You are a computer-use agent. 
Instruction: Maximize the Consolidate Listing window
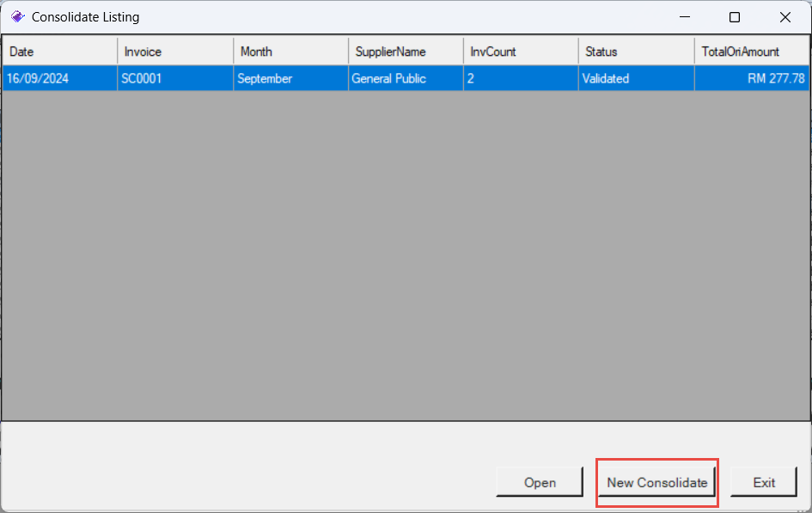point(735,17)
